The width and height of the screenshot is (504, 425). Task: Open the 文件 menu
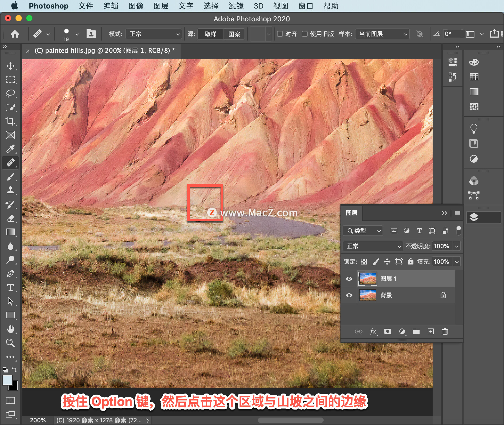pos(86,6)
